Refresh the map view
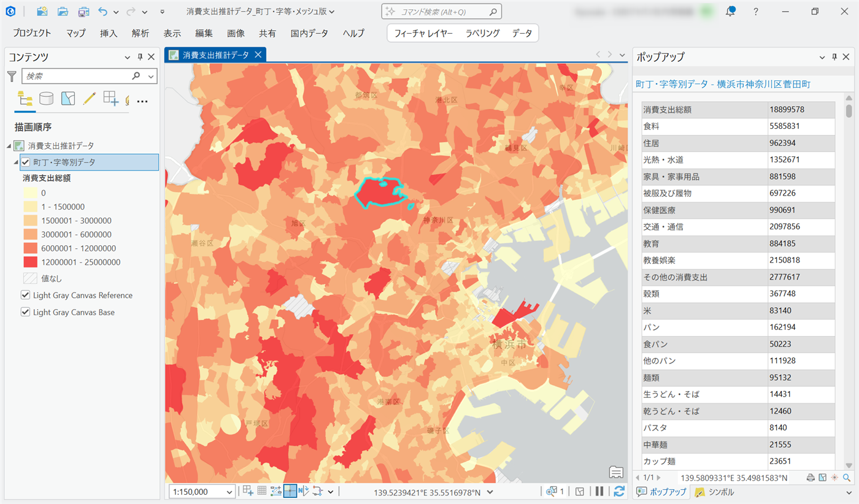The height and width of the screenshot is (504, 859). [619, 491]
